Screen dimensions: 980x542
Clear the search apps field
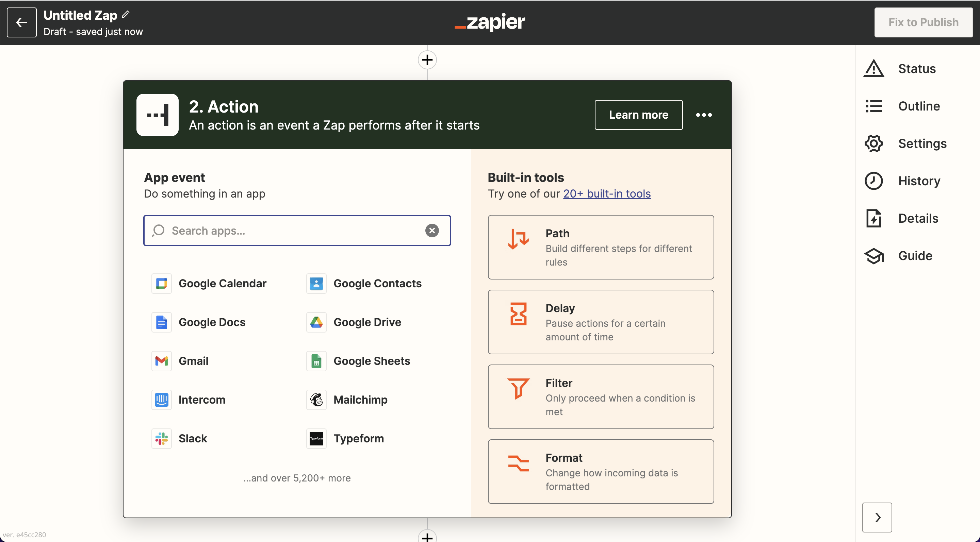click(x=432, y=230)
